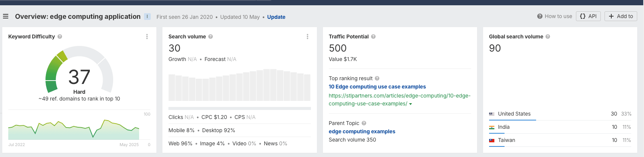Open the hamburger sidebar menu
Image resolution: width=644 pixels, height=157 pixels.
(6, 17)
